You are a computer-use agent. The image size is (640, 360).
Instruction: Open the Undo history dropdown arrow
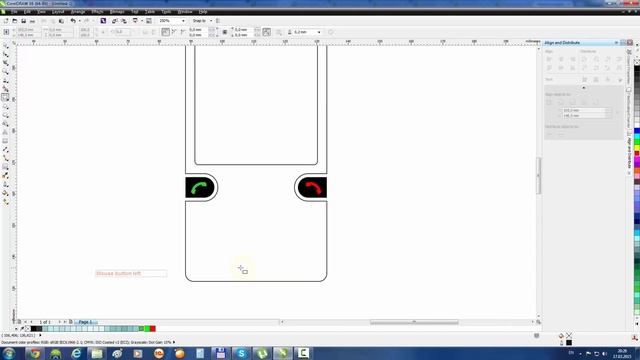tap(80, 21)
